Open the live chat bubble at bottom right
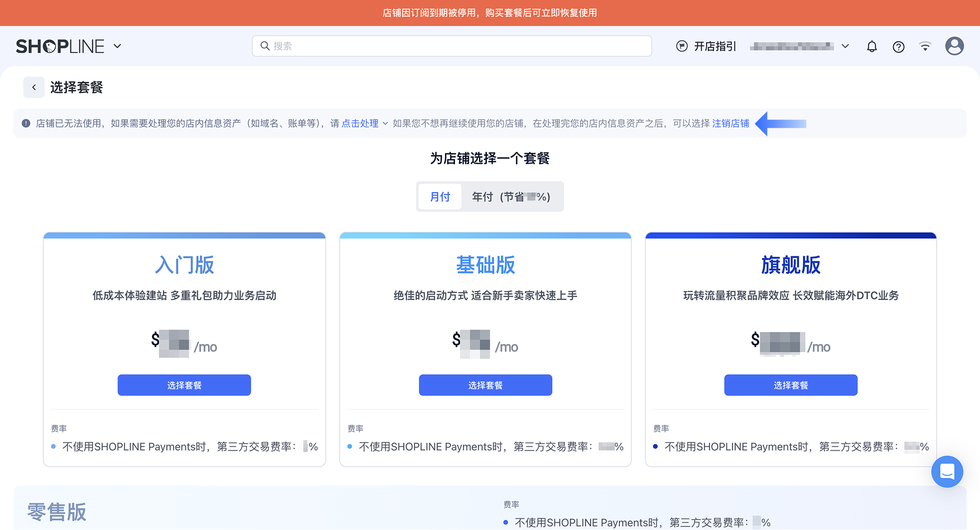 [x=947, y=472]
